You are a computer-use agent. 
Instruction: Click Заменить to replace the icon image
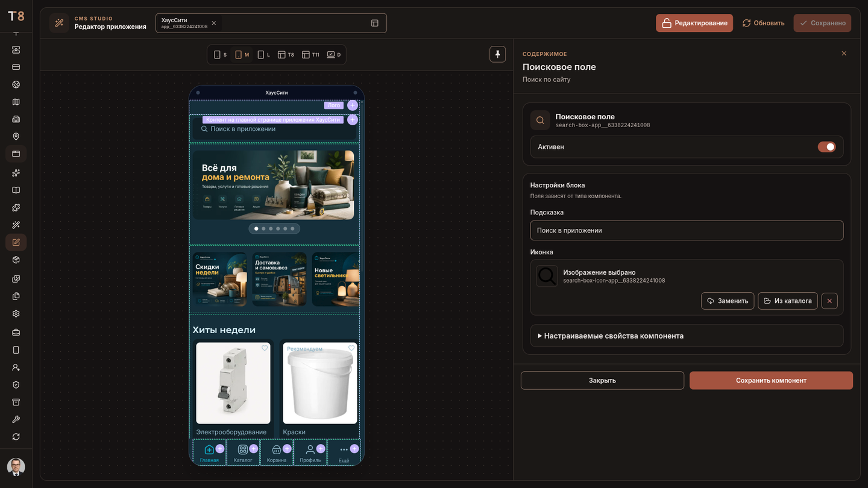728,301
